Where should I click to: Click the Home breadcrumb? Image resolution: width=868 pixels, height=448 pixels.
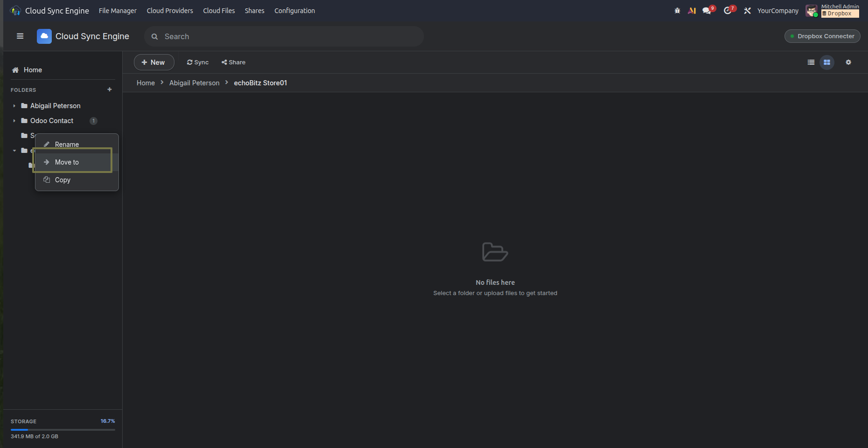[x=146, y=83]
